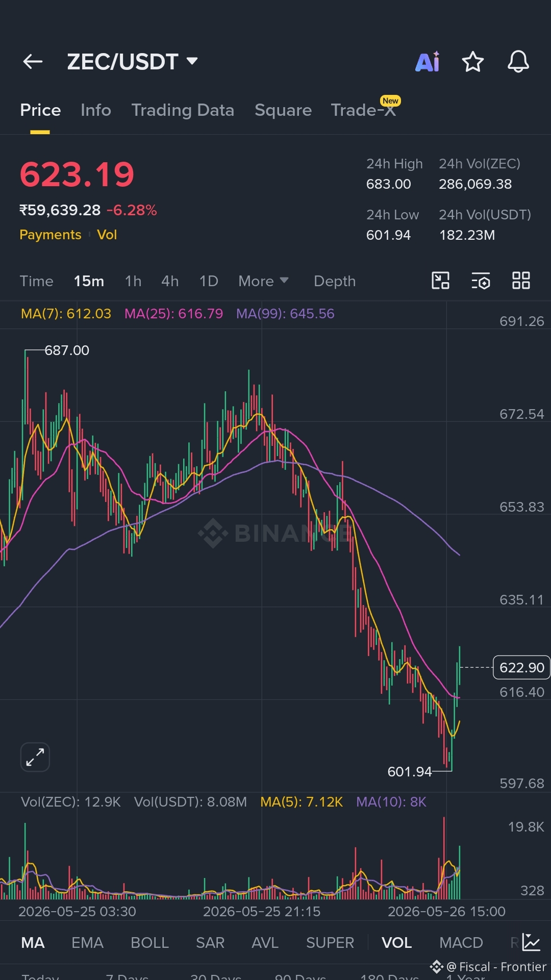Tap the MA(25): 616.79 label
Screen dimensions: 551x980
click(x=173, y=313)
